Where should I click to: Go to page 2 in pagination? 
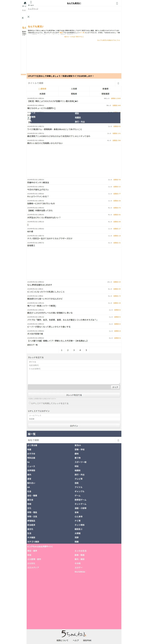point(68,350)
